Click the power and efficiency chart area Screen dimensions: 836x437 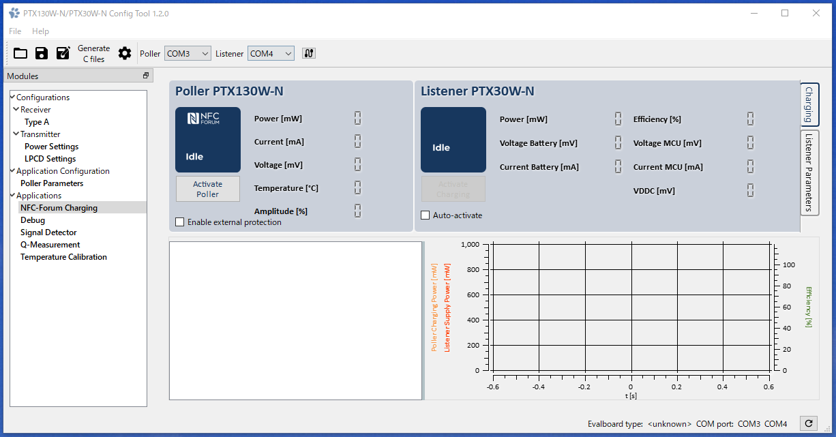coord(632,307)
